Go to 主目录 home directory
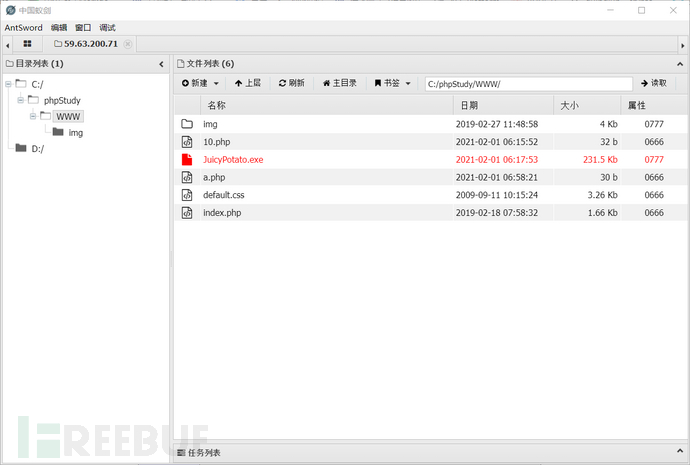 click(x=339, y=83)
